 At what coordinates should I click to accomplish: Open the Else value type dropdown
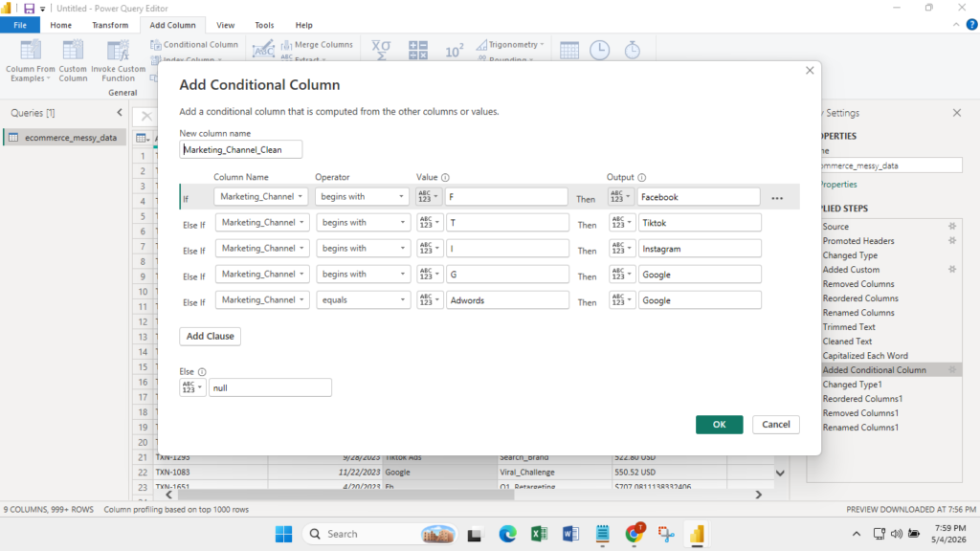[191, 387]
